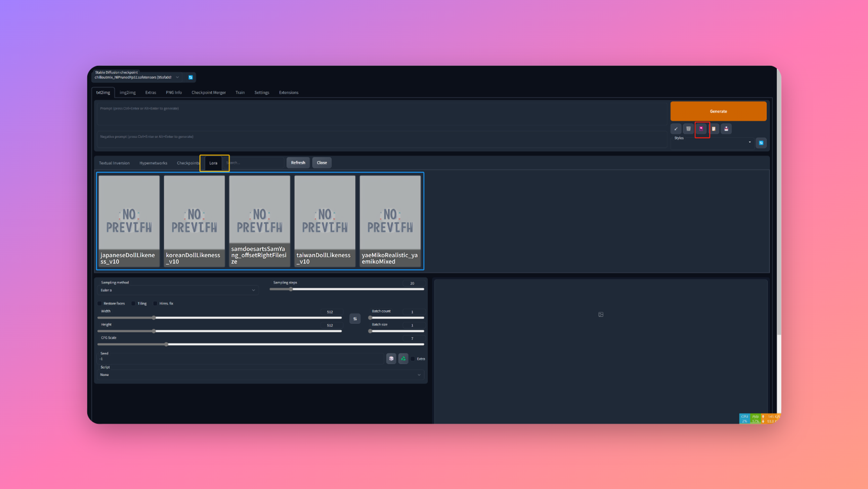Adjust the CFG Scale slider
The height and width of the screenshot is (489, 868).
point(260,344)
